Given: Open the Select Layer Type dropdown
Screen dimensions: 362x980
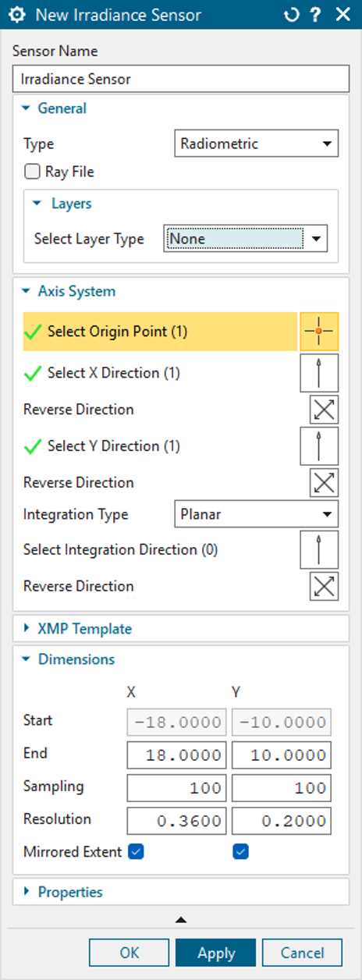Looking at the screenshot, I should 246,239.
